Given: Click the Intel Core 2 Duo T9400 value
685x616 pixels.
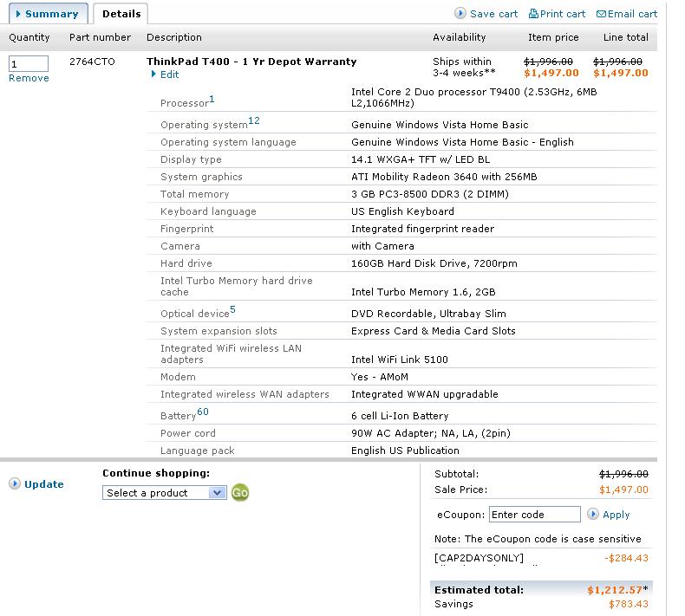Looking at the screenshot, I should pos(474,97).
